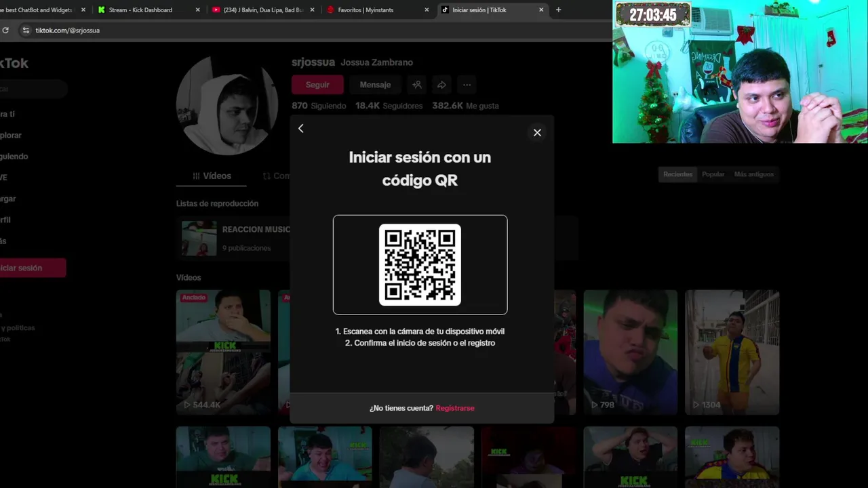
Task: Click the 18.4K Seguidores count
Action: [x=389, y=106]
